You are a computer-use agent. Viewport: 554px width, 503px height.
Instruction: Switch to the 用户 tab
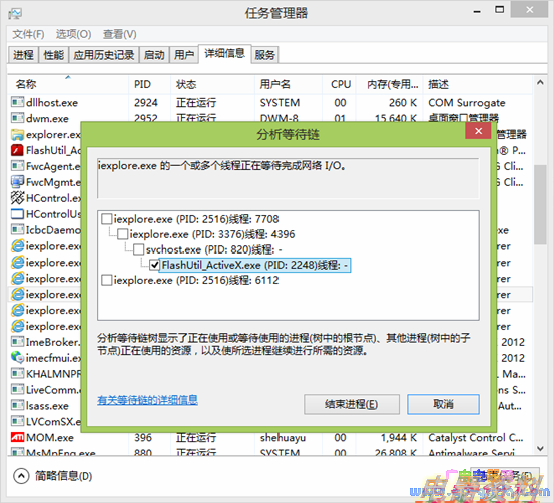click(x=184, y=55)
